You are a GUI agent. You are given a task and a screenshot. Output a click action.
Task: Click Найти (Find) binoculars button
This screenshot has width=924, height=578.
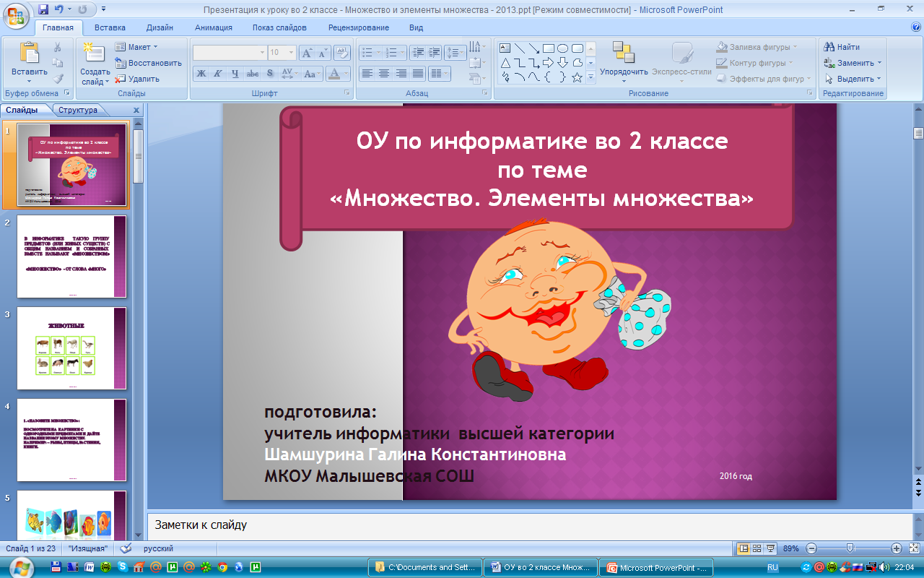point(842,47)
